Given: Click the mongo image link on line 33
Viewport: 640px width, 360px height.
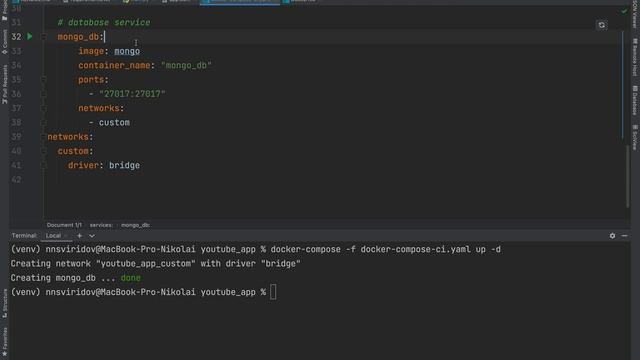Looking at the screenshot, I should (x=127, y=51).
